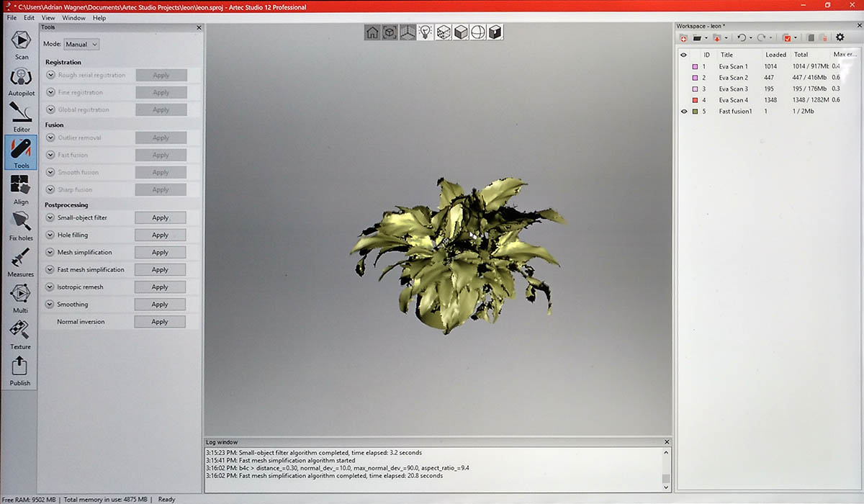This screenshot has width=864, height=504.
Task: Open the Window menu
Action: click(x=73, y=18)
